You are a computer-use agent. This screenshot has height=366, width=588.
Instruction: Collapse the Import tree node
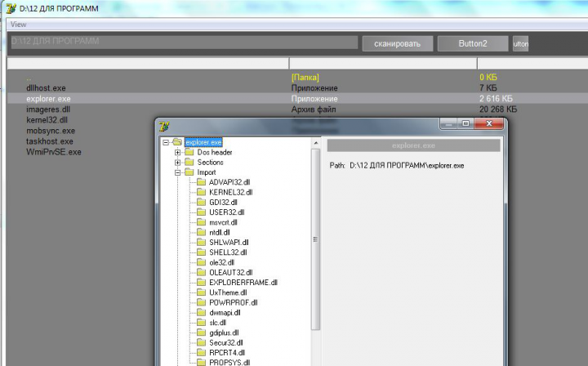pos(178,172)
